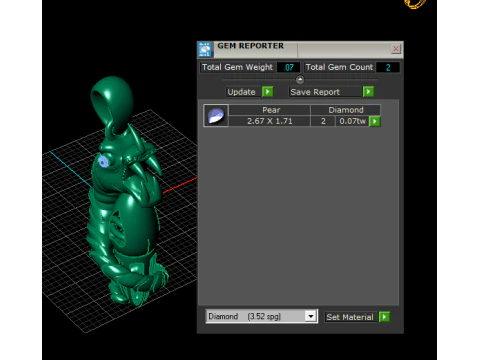The image size is (480, 360).
Task: Click the Gem Reporter title bar
Action: click(x=300, y=49)
